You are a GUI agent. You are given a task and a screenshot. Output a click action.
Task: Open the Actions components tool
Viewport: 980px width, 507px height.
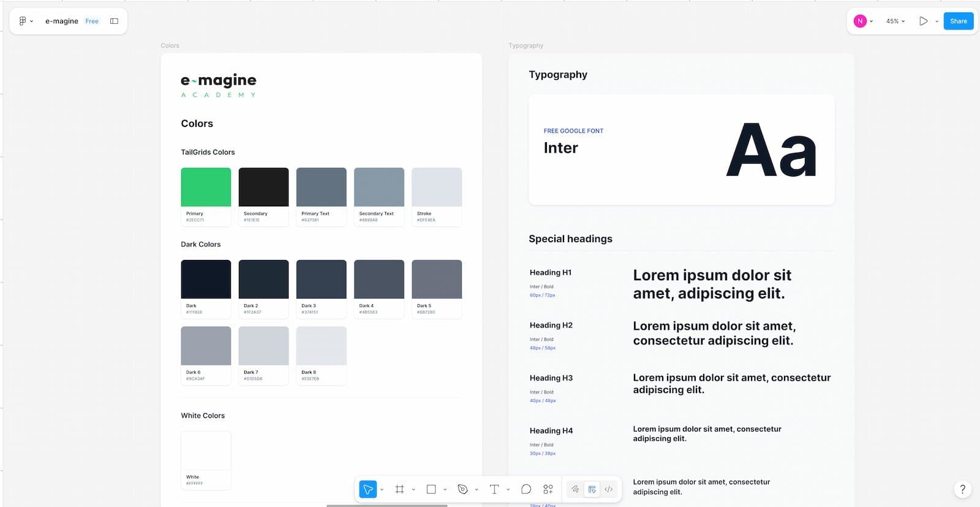[548, 489]
